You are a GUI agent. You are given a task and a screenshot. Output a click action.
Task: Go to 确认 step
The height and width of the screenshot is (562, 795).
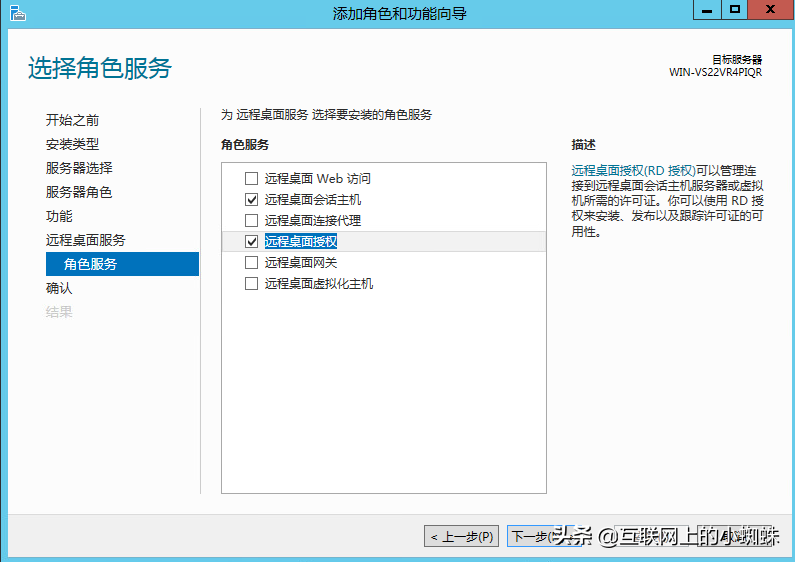[59, 288]
